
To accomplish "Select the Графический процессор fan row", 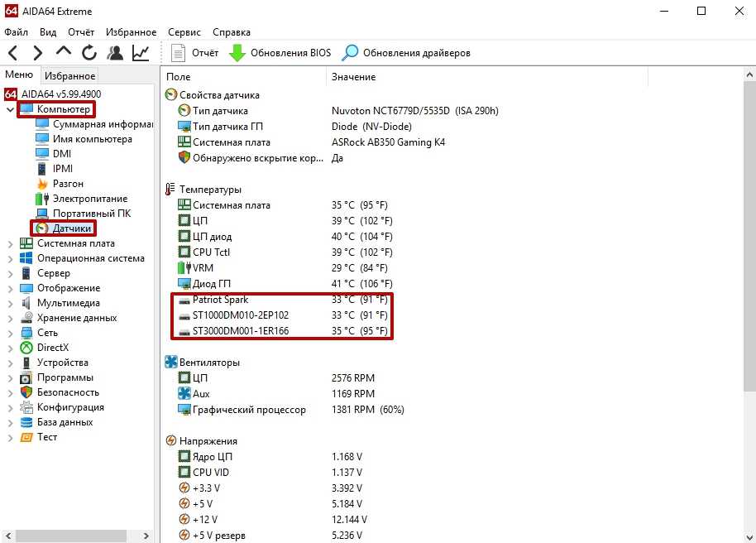I will click(x=290, y=409).
